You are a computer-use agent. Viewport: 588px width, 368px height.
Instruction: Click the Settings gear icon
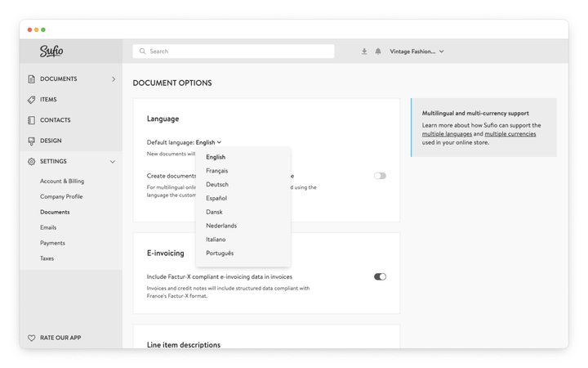point(32,161)
